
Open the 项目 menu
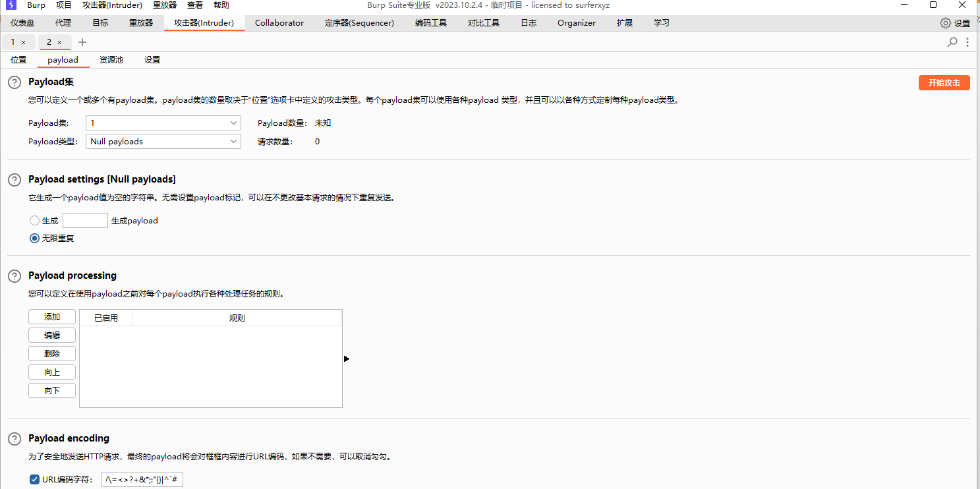(64, 5)
